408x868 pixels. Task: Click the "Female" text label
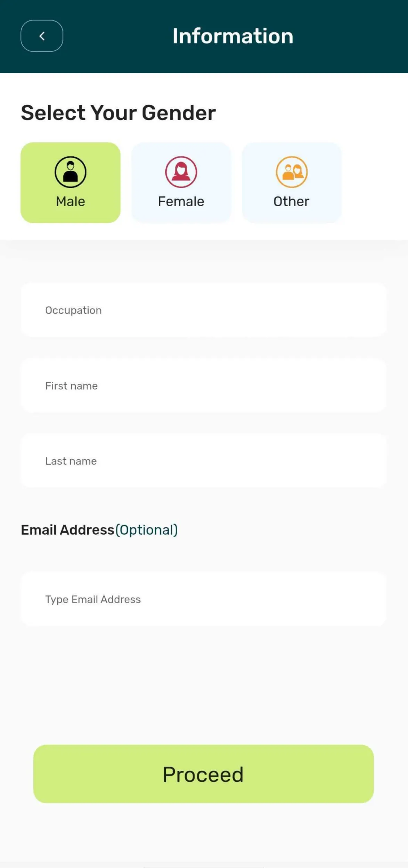pos(181,201)
